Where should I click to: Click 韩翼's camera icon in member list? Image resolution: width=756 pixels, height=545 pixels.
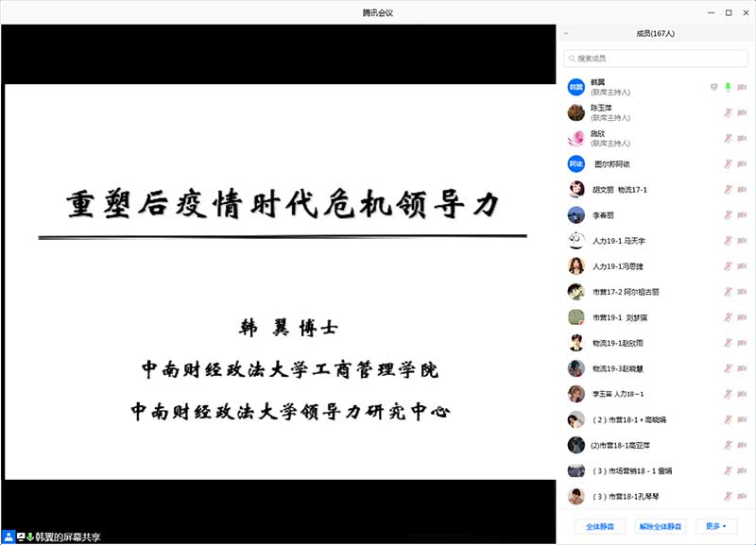click(x=742, y=87)
